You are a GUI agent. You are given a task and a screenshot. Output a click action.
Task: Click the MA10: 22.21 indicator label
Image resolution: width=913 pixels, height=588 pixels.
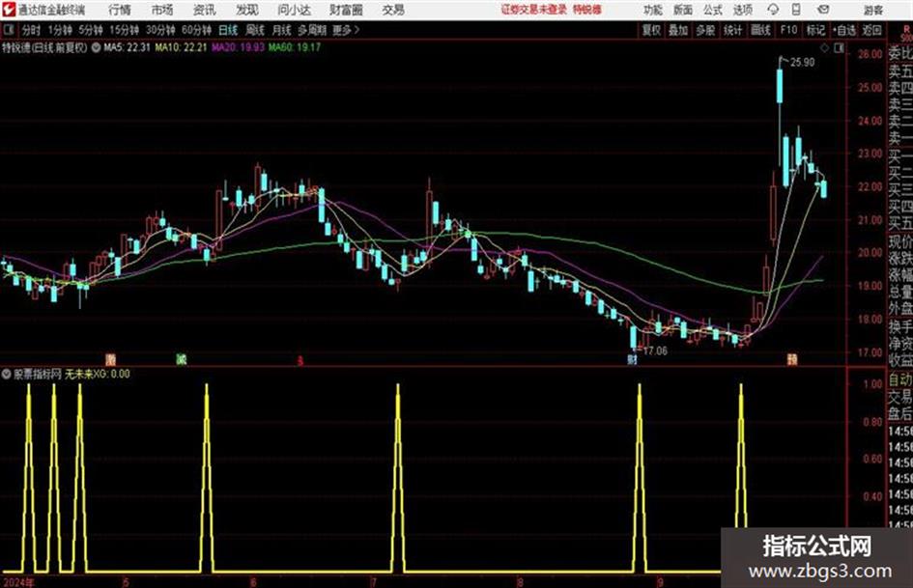click(181, 47)
